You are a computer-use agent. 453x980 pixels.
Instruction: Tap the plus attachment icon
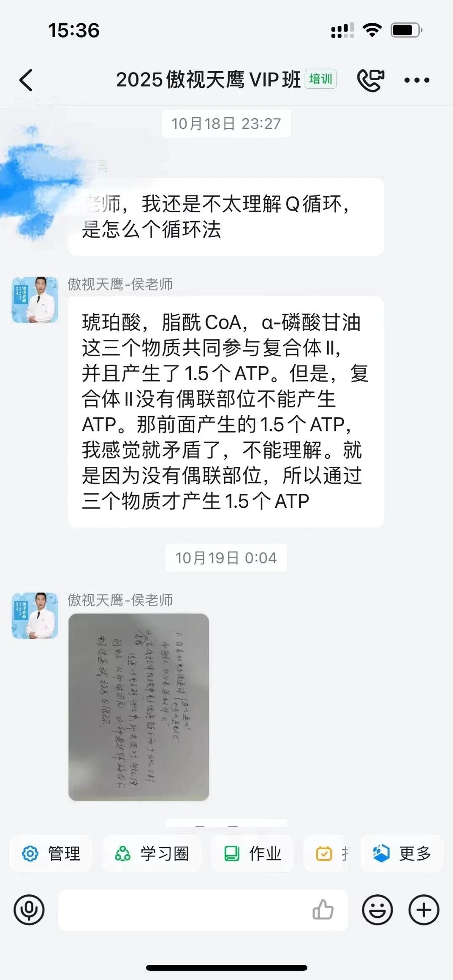[x=424, y=910]
